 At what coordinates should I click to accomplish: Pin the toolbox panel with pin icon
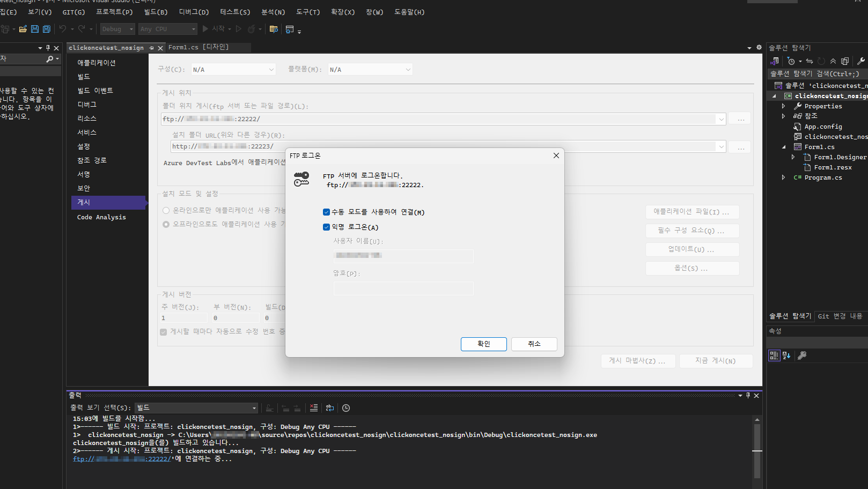pos(48,48)
